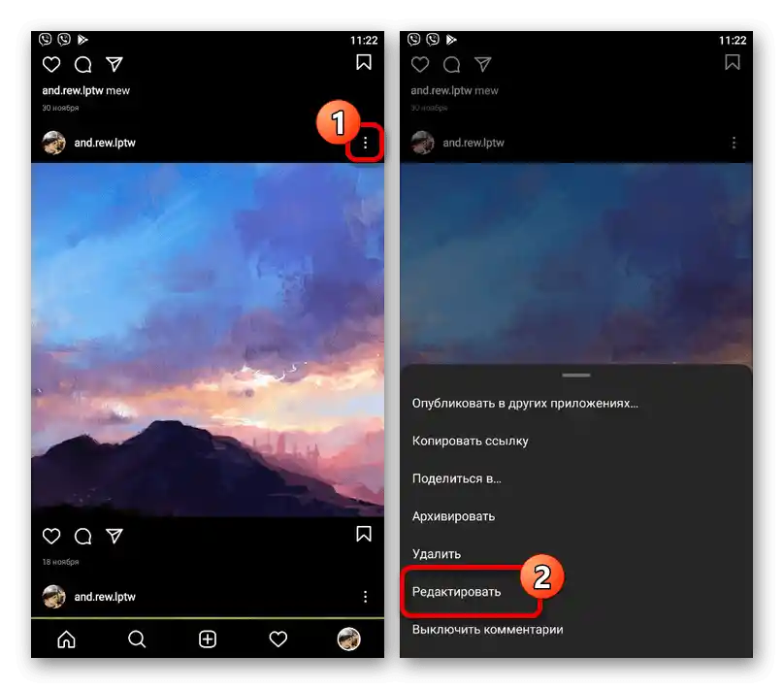Share top post via paper plane, left phone
784x689 pixels.
(x=114, y=64)
